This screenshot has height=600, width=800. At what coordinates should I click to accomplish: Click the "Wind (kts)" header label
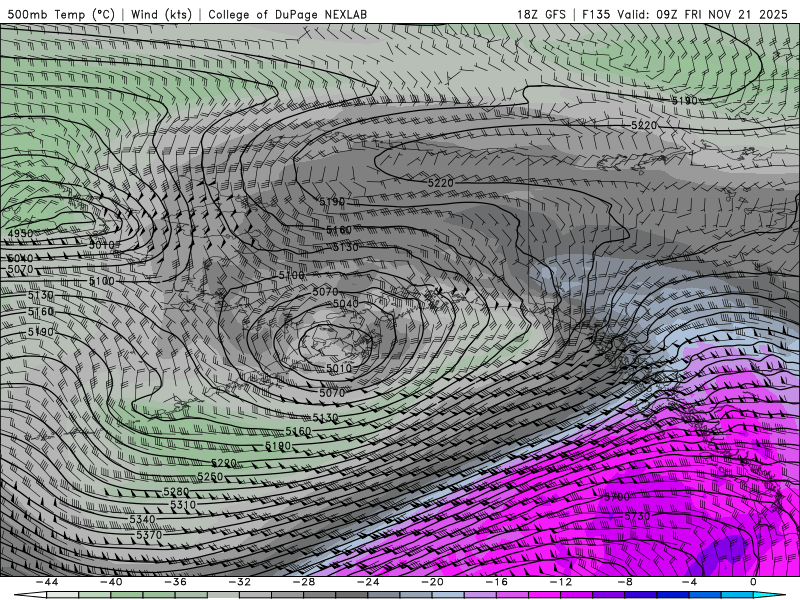[x=161, y=14]
